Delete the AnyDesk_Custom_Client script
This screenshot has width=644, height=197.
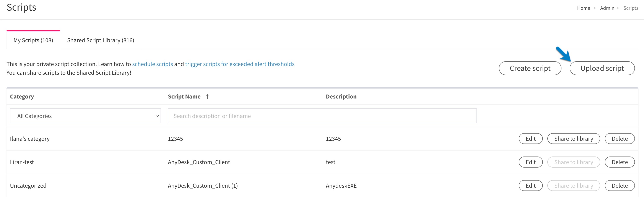[x=620, y=162]
